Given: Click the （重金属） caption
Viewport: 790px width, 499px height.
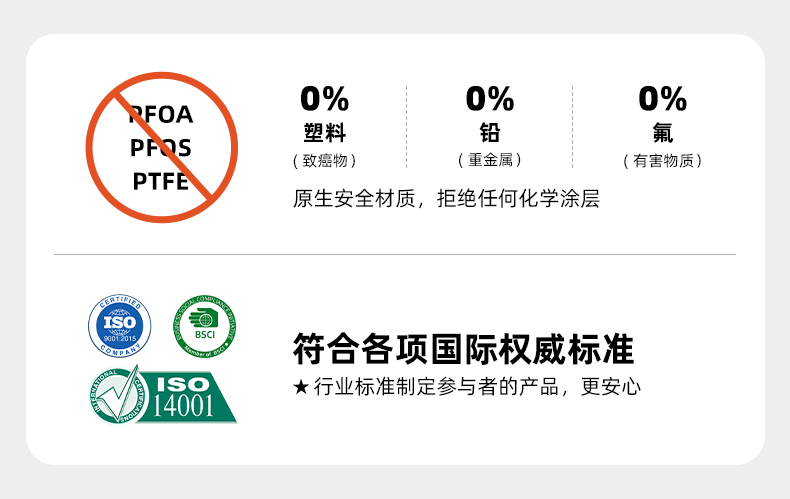Looking at the screenshot, I should click(x=490, y=160).
